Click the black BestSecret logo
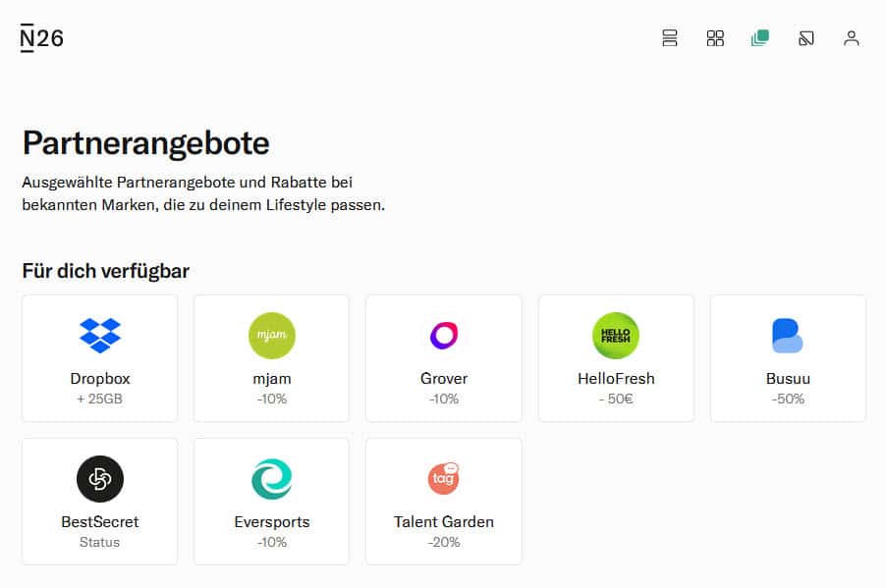This screenshot has height=588, width=886. tap(100, 479)
